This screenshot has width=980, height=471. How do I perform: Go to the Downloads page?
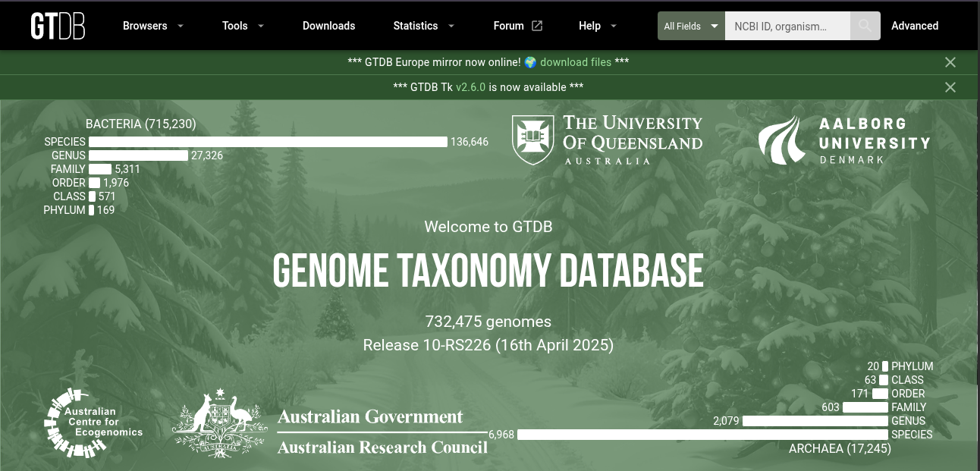328,26
